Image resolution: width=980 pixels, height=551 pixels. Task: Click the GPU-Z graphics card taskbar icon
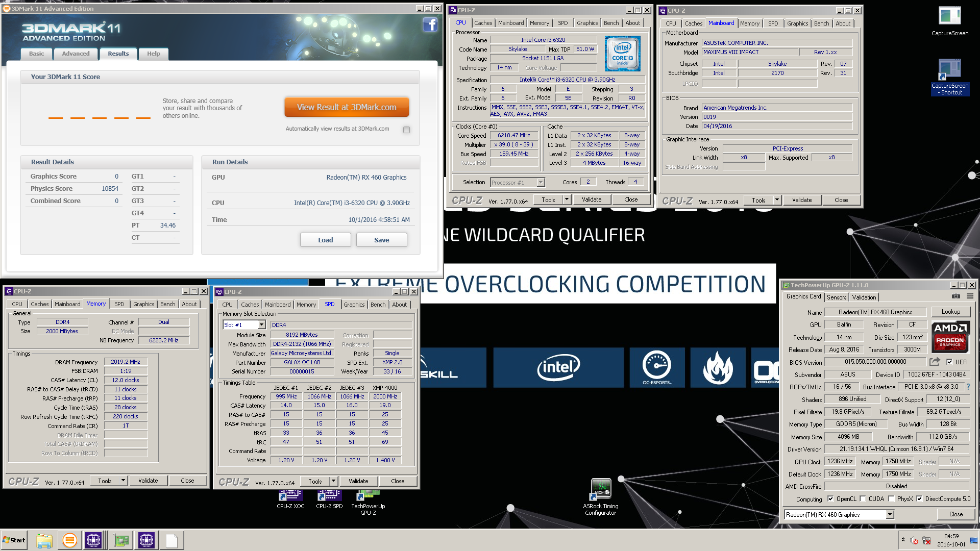pyautogui.click(x=121, y=540)
